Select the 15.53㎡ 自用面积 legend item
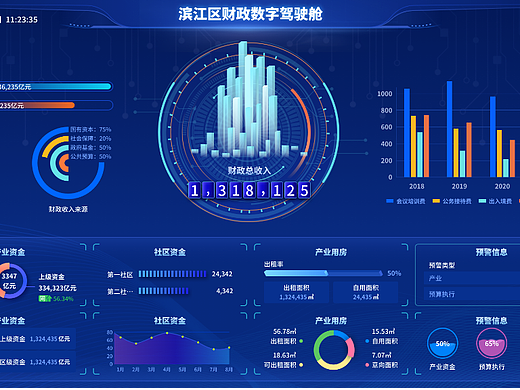 pos(382,336)
